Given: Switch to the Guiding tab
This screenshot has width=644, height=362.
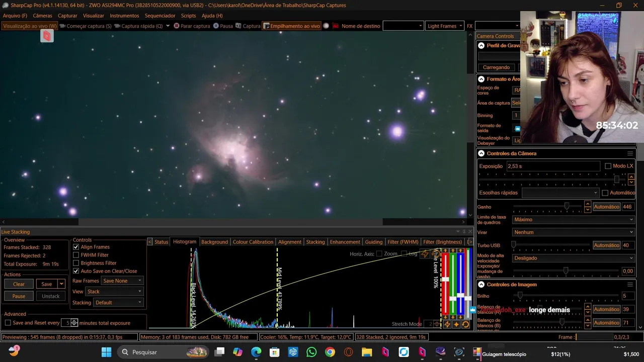Looking at the screenshot, I should 374,242.
